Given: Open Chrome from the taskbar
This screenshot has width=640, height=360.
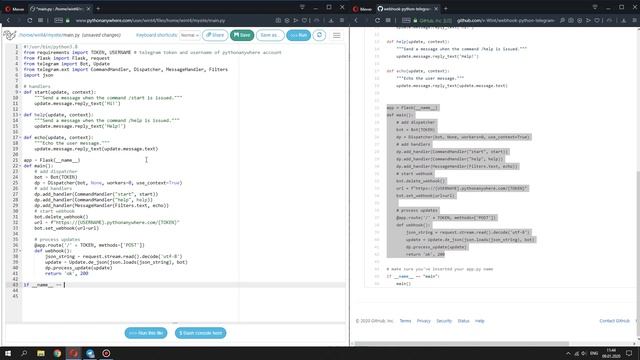Looking at the screenshot, I should pos(57,353).
